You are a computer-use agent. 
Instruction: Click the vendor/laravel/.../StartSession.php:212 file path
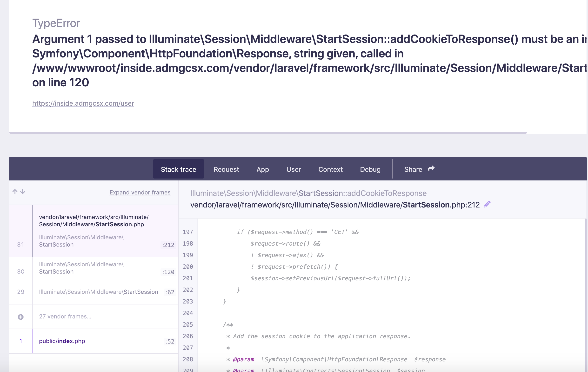[335, 205]
